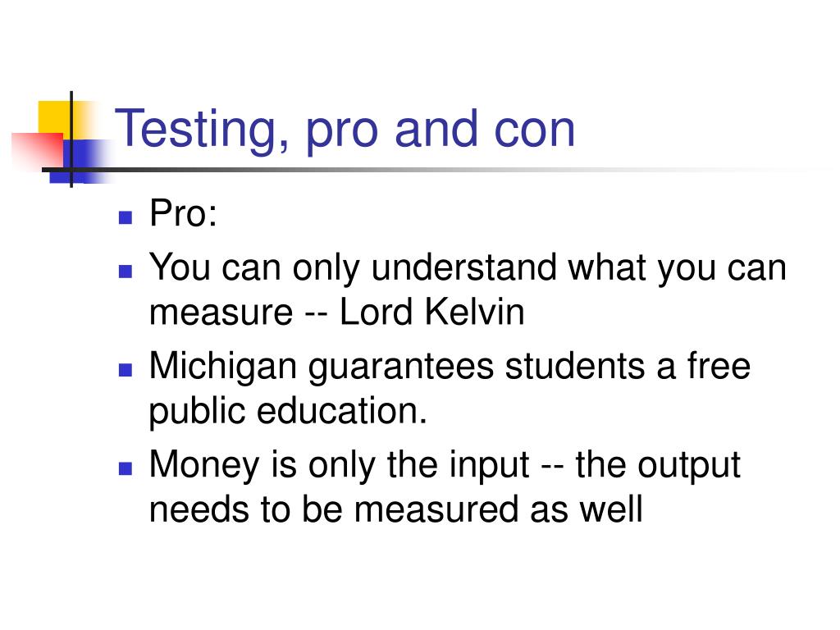Image resolution: width=840 pixels, height=630 pixels.
Task: Click the word 'Money' in last bullet
Action: tap(204, 466)
